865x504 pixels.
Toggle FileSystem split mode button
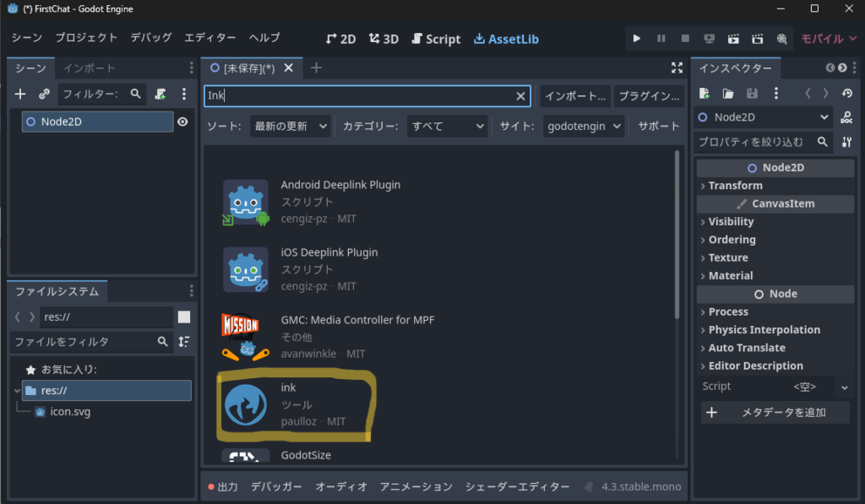[184, 317]
